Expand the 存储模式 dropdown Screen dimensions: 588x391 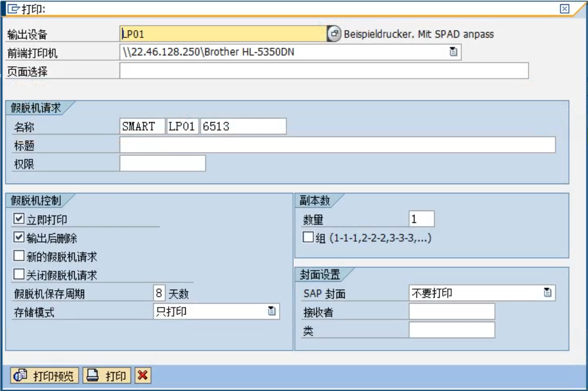(272, 311)
